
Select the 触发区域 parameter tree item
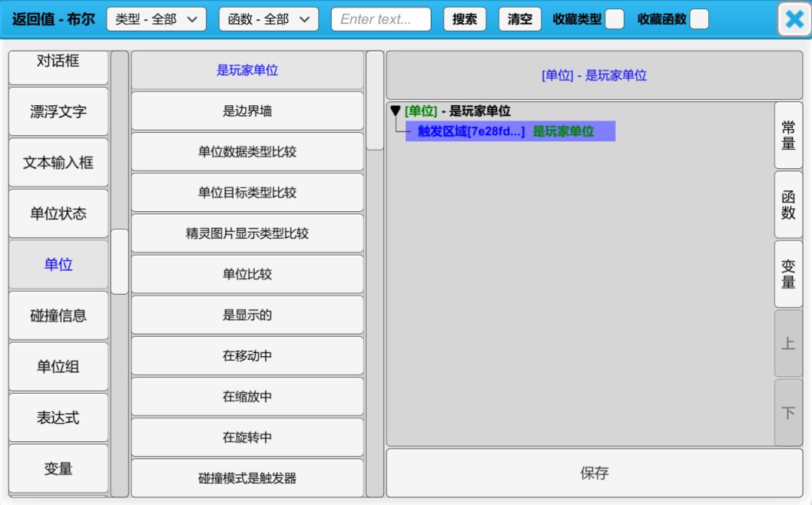(471, 132)
